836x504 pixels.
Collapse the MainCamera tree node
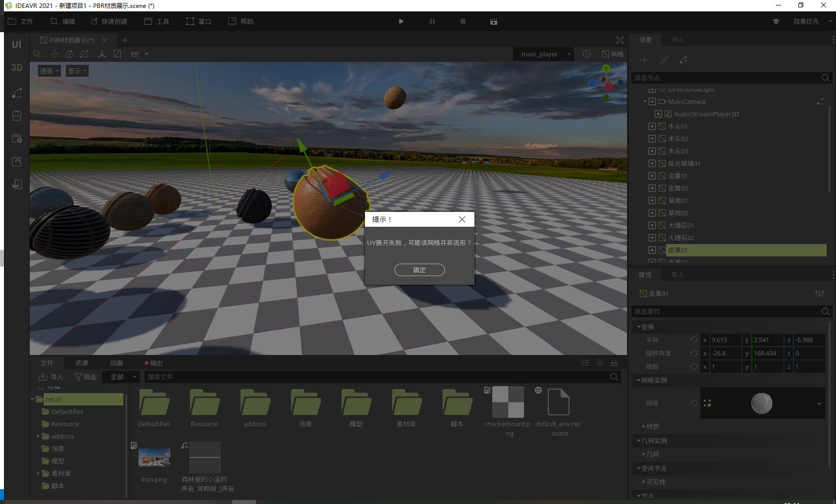[645, 101]
